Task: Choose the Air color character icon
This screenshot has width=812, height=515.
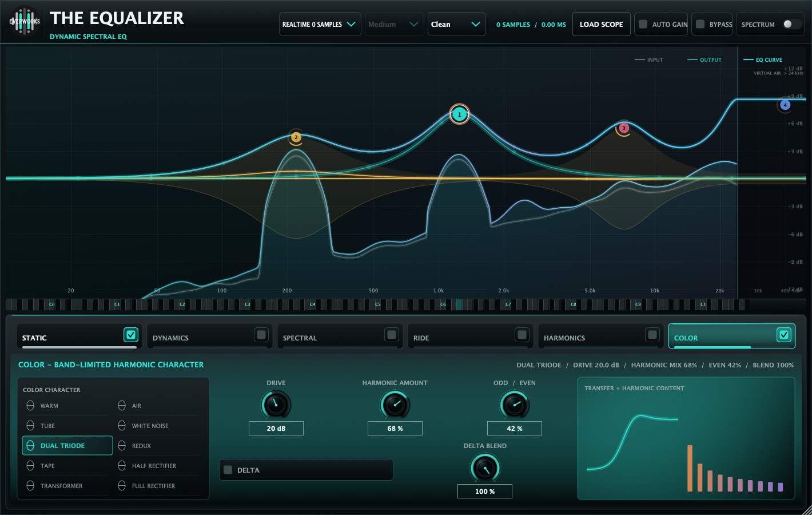Action: 122,406
